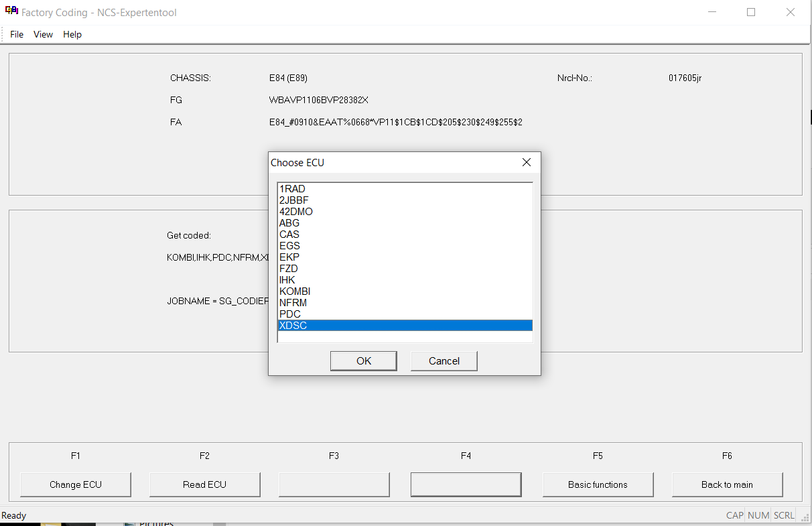Image resolution: width=812 pixels, height=526 pixels.
Task: Click the CAP status bar indicator
Action: coord(735,515)
